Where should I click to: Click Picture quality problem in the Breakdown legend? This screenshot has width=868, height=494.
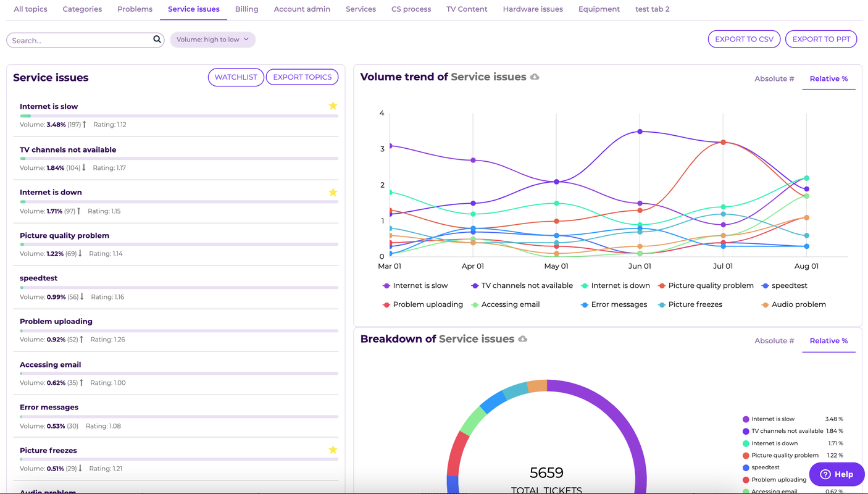click(x=785, y=456)
